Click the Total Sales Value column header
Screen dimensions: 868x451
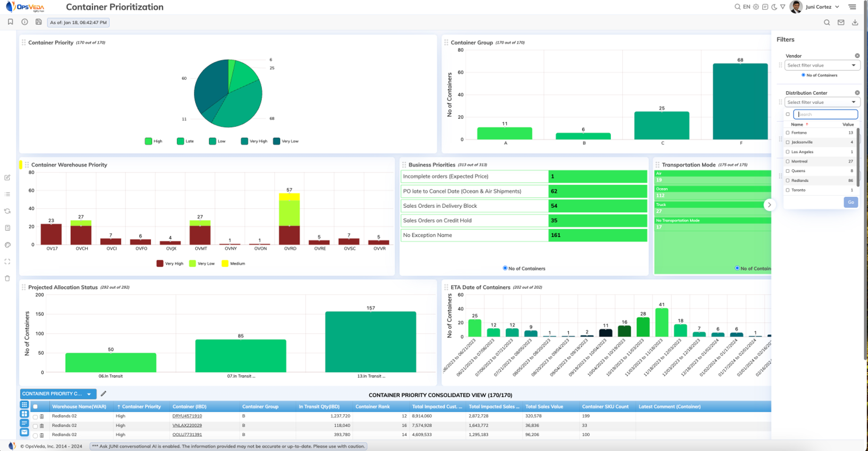(x=544, y=407)
